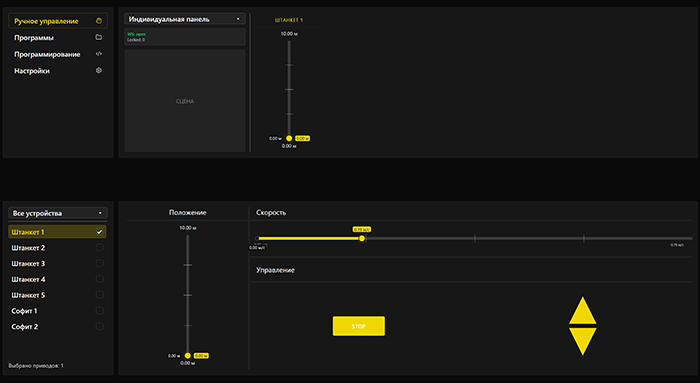This screenshot has height=383, width=700.
Task: Click the Выбрано приводов: 1 status text
Action: [36, 366]
